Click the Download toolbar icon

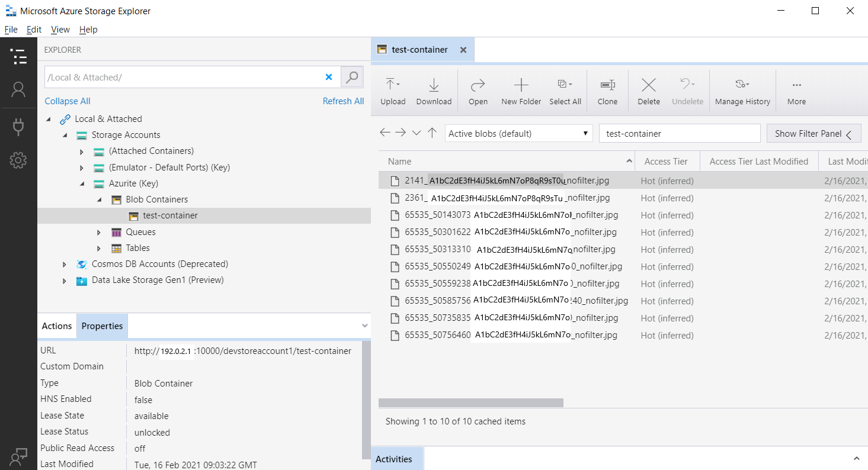click(x=434, y=85)
